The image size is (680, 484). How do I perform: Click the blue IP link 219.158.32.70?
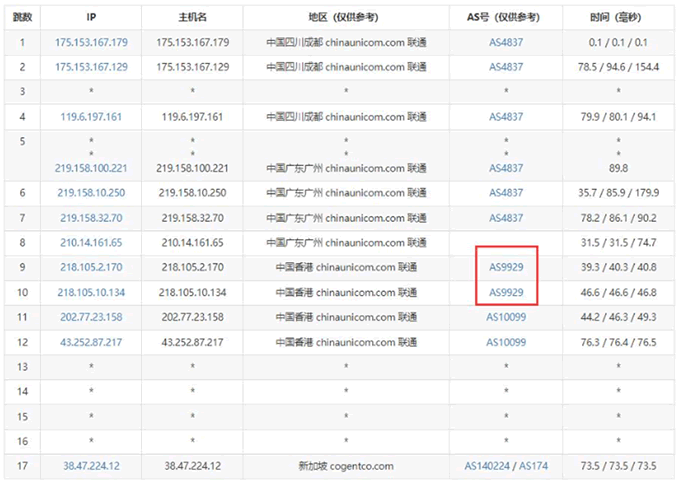click(x=92, y=217)
